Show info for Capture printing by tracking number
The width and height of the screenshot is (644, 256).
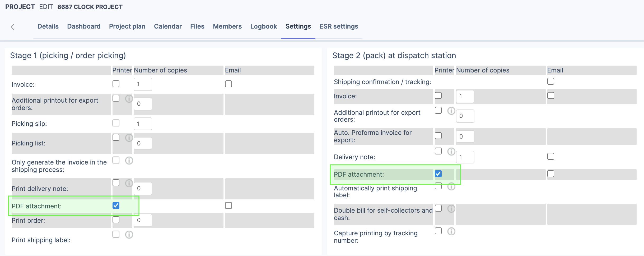click(451, 231)
